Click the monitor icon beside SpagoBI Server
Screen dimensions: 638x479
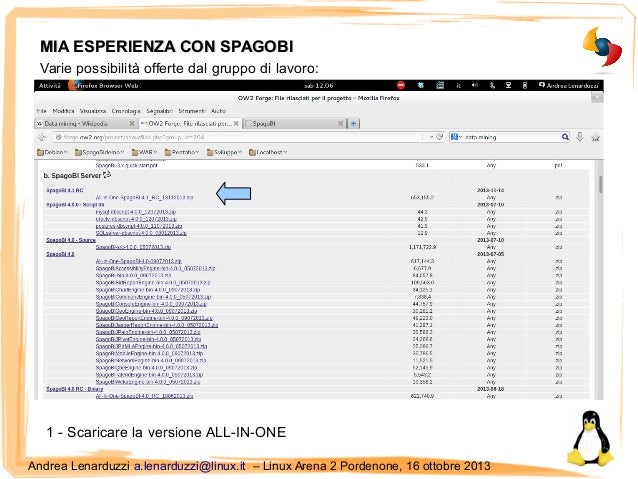[x=107, y=175]
